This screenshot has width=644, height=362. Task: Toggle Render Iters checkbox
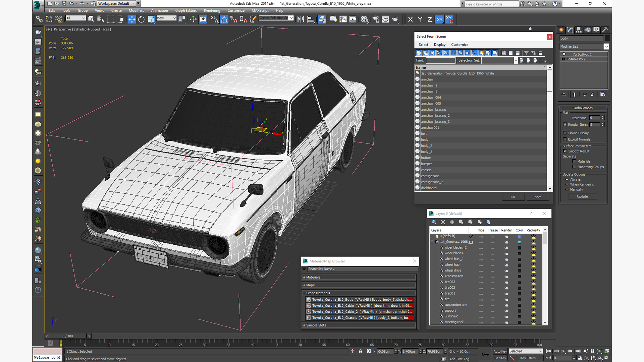(565, 125)
